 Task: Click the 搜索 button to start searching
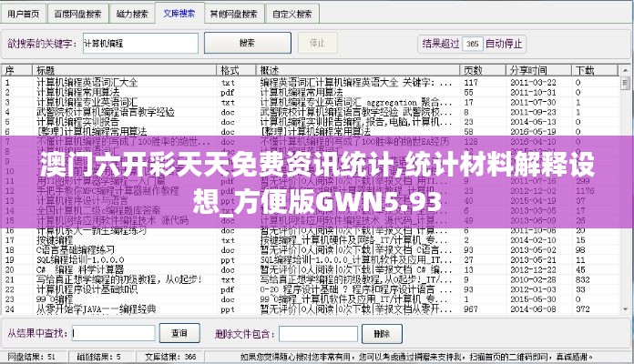click(x=247, y=43)
